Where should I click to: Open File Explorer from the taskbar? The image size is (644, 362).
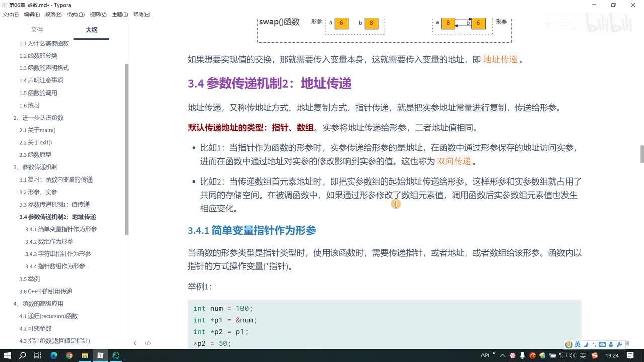pos(85,355)
